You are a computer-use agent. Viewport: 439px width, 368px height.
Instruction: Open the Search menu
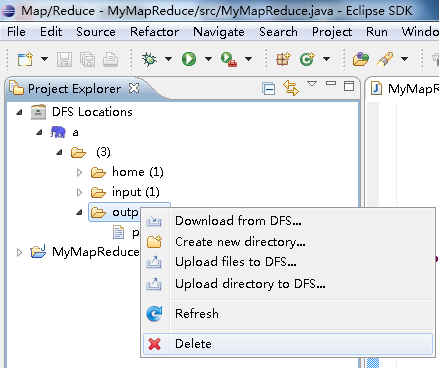[278, 32]
